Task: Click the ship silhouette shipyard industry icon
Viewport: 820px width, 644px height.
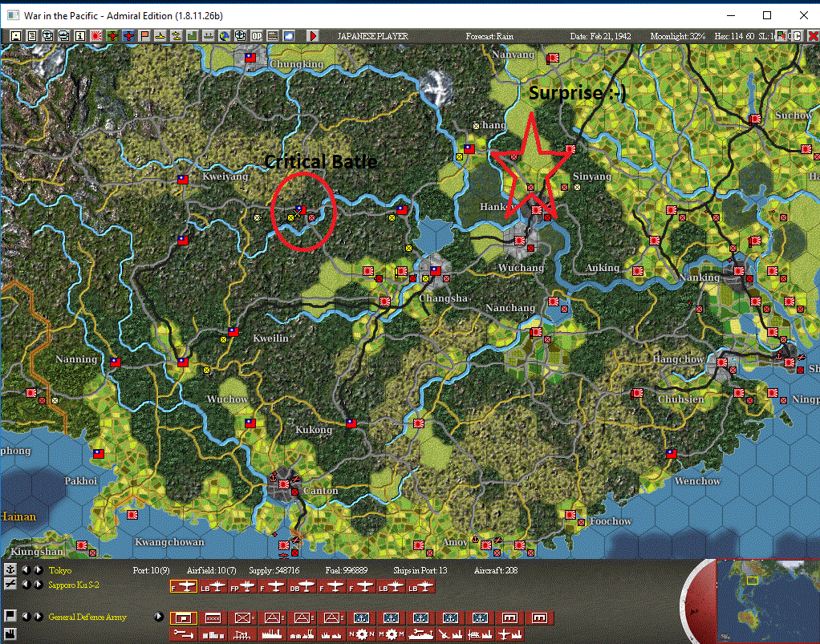Action: [x=421, y=634]
